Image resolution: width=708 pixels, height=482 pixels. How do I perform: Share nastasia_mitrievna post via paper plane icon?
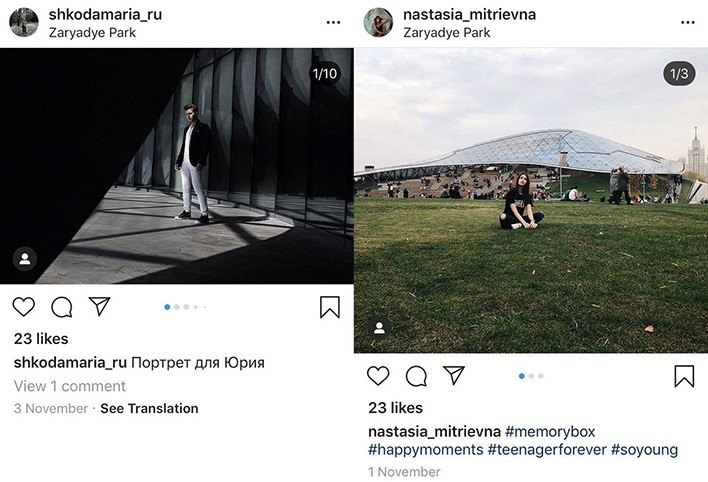coord(454,375)
